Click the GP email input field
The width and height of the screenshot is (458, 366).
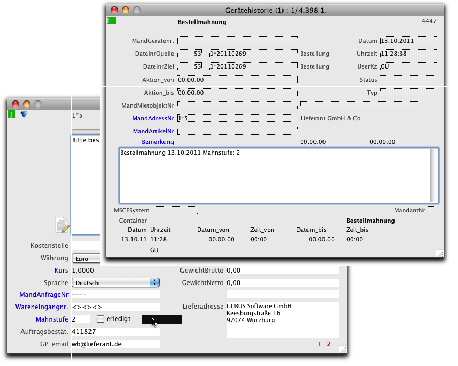point(116,344)
